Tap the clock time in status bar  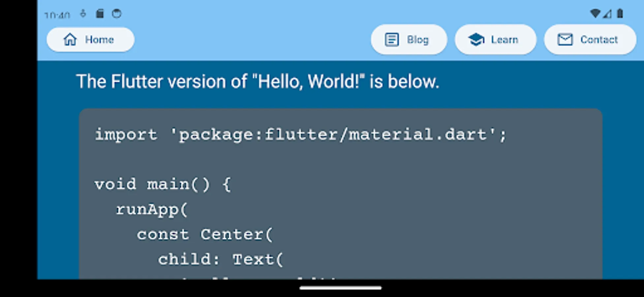57,15
